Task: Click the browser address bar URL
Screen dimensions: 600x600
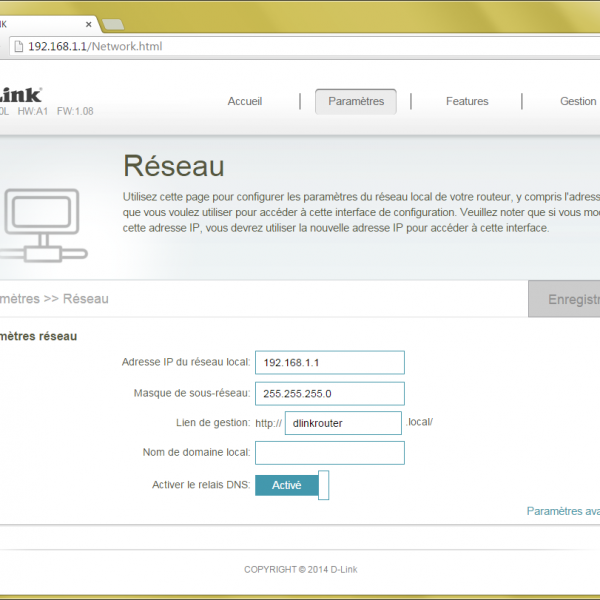Action: [x=95, y=47]
